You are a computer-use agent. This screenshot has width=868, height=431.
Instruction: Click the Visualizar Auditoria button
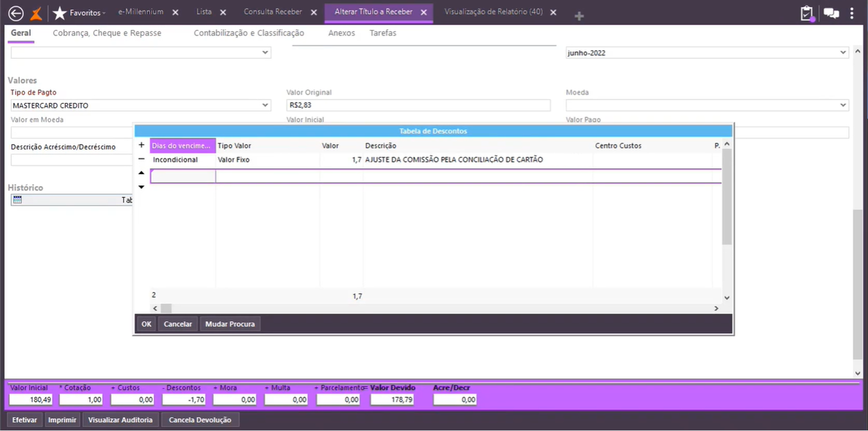pyautogui.click(x=120, y=420)
